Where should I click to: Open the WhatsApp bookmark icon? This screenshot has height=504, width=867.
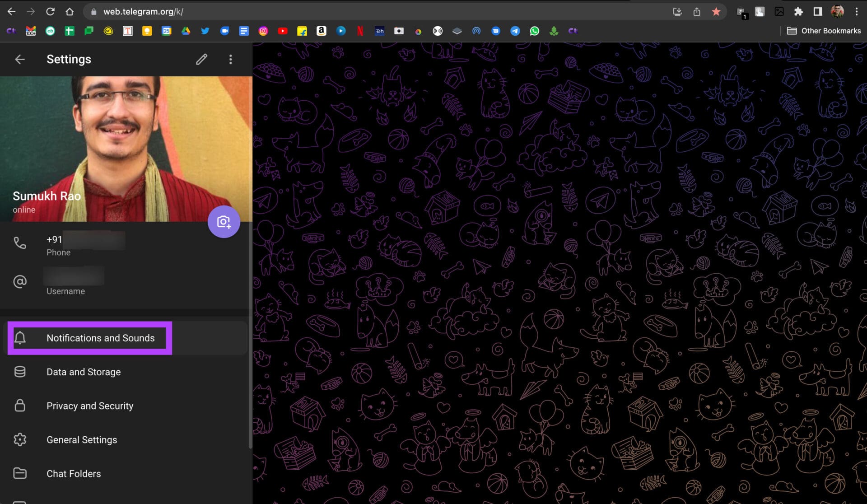pyautogui.click(x=535, y=31)
